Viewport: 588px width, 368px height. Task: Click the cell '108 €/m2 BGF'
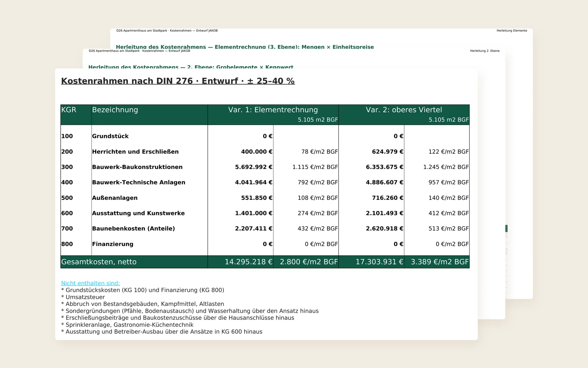(x=318, y=198)
